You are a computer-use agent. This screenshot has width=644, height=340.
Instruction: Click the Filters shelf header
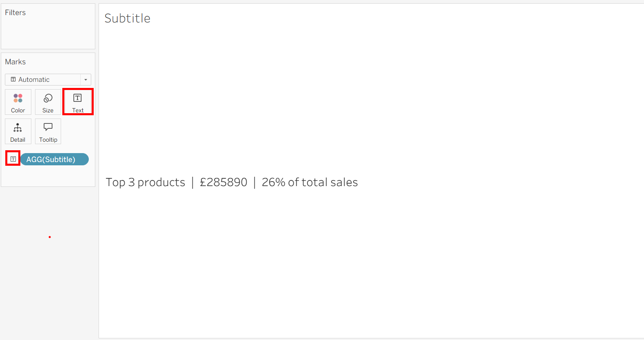(15, 13)
